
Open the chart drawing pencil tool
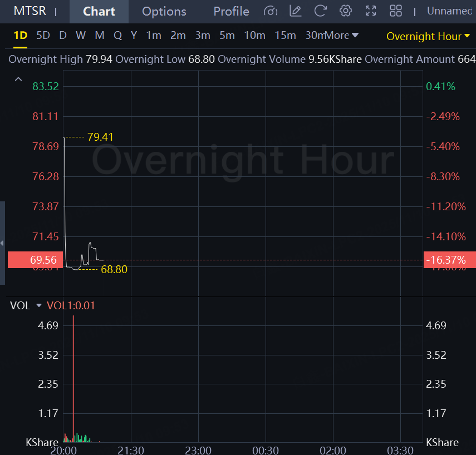(x=296, y=11)
